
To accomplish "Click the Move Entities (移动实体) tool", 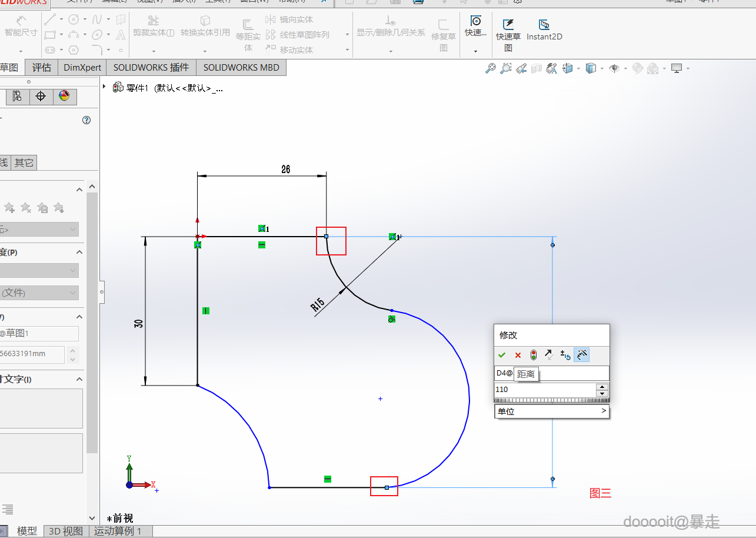I will pyautogui.click(x=289, y=50).
